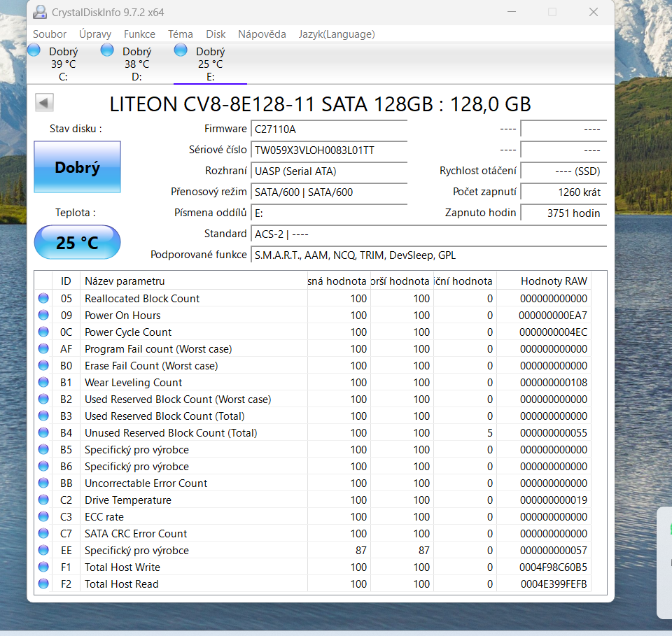Click the 25 °C temperature badge
Image resolution: width=672 pixels, height=636 pixels.
click(x=77, y=241)
